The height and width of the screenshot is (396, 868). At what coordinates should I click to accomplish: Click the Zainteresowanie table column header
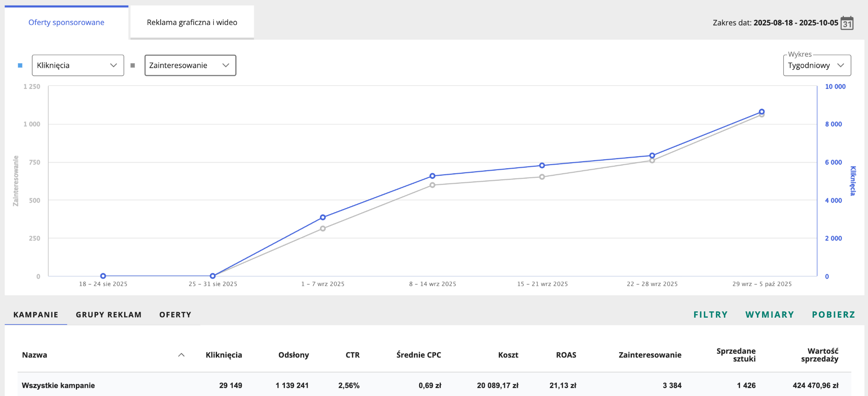tap(650, 355)
